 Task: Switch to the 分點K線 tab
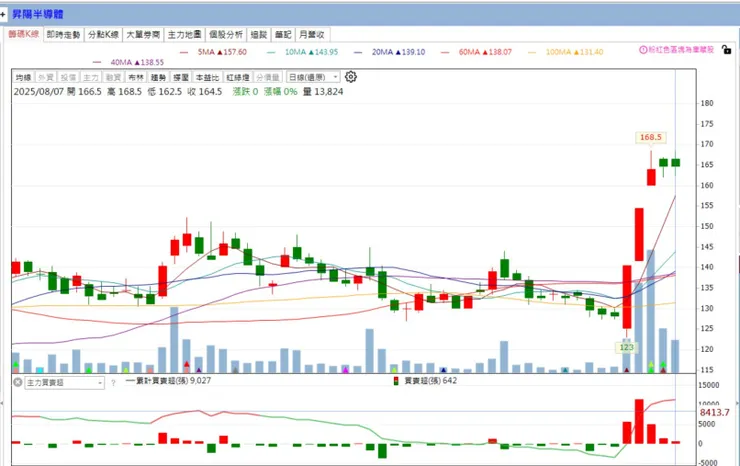(103, 34)
